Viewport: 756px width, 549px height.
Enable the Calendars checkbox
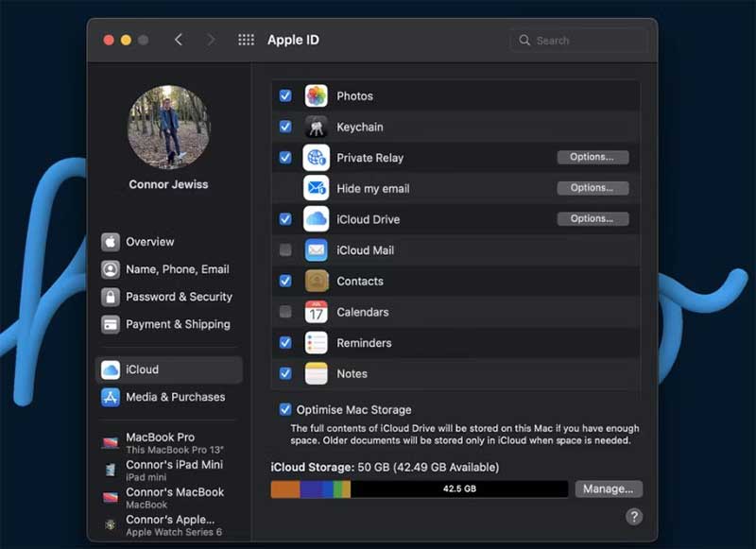tap(285, 312)
